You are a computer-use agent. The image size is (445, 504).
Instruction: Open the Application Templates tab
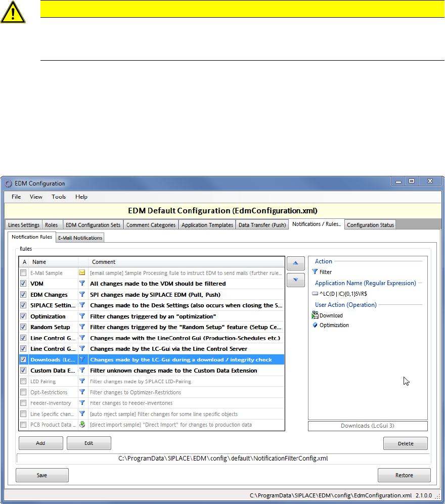207,225
